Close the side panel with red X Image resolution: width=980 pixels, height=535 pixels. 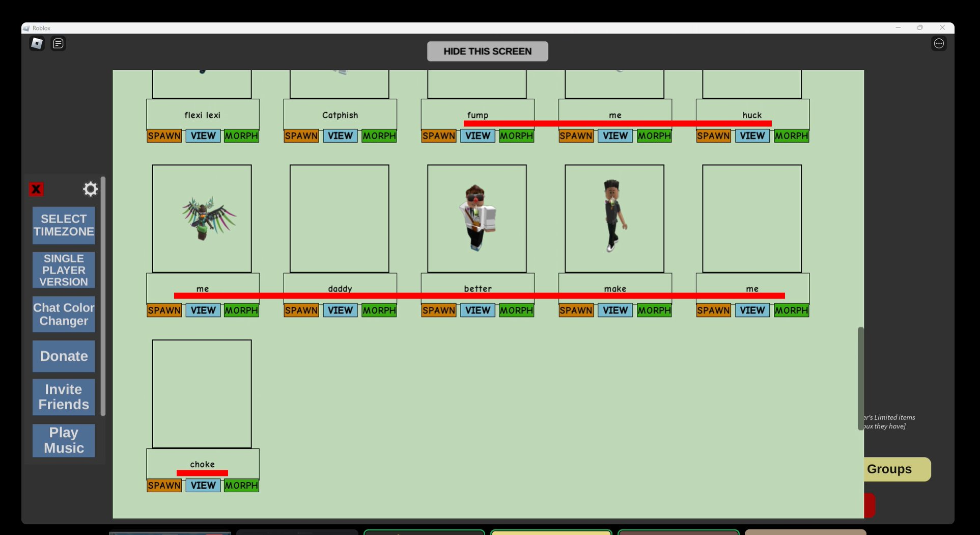click(36, 190)
